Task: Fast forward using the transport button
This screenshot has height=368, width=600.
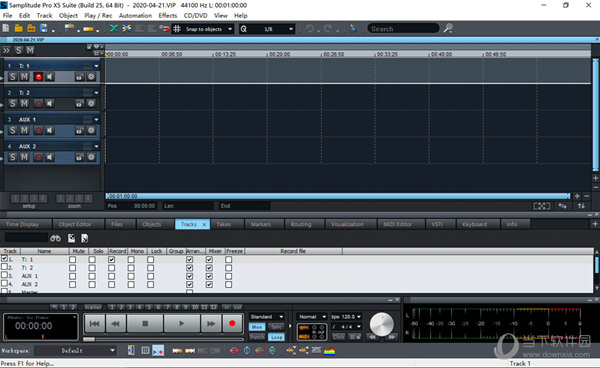Action: (211, 324)
